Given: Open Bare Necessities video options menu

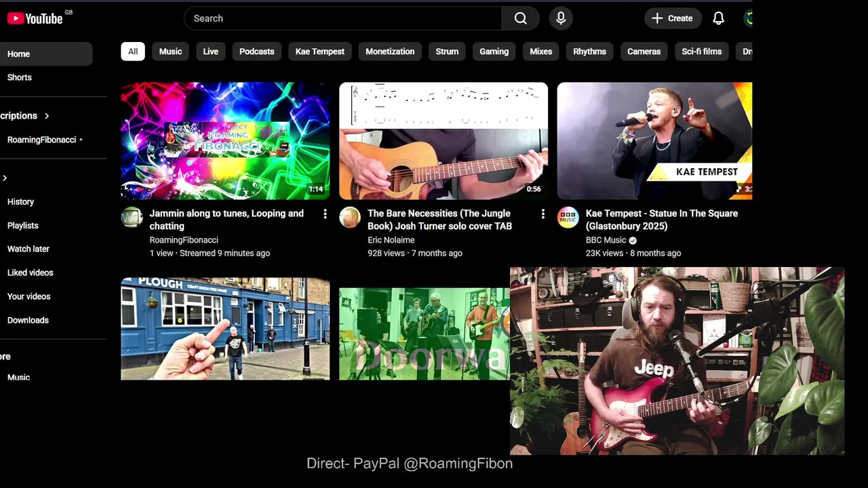Looking at the screenshot, I should point(542,214).
